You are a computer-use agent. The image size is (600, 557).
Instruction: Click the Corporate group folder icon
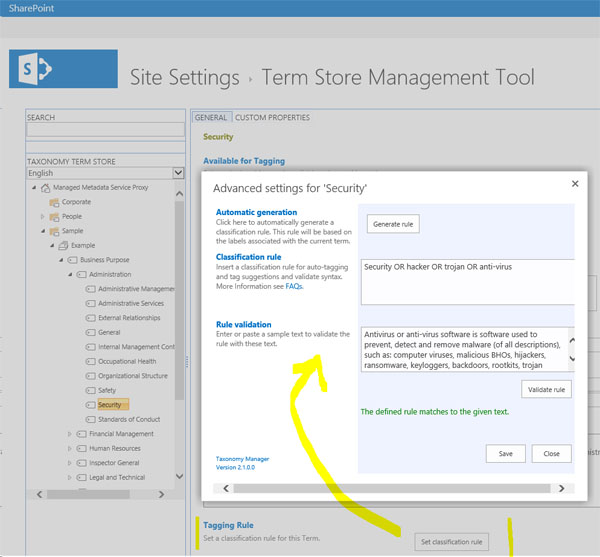[54, 202]
